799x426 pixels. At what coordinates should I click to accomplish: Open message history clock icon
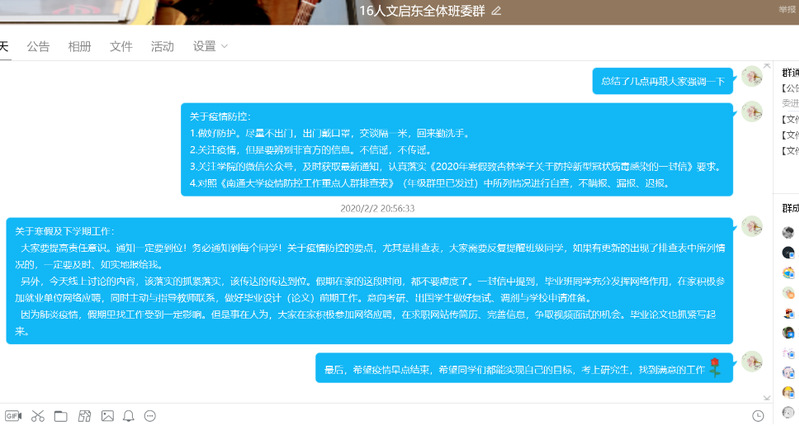point(758,415)
